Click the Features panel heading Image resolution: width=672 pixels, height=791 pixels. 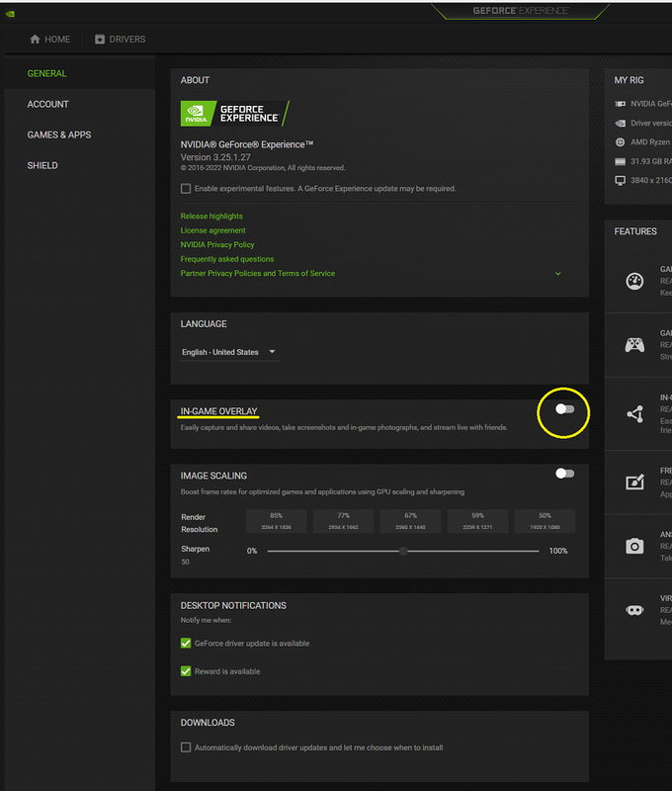635,231
